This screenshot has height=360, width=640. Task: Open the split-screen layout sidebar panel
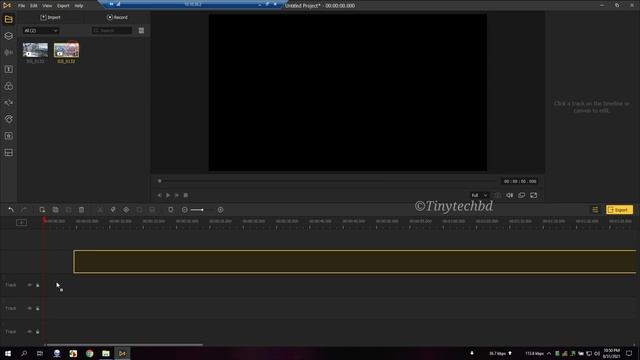(x=9, y=153)
